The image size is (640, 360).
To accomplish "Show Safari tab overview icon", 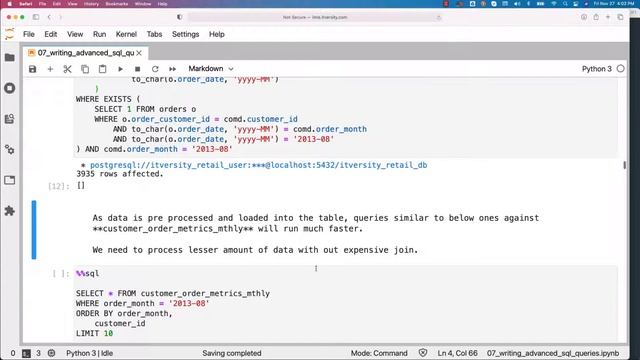I will pyautogui.click(x=620, y=17).
